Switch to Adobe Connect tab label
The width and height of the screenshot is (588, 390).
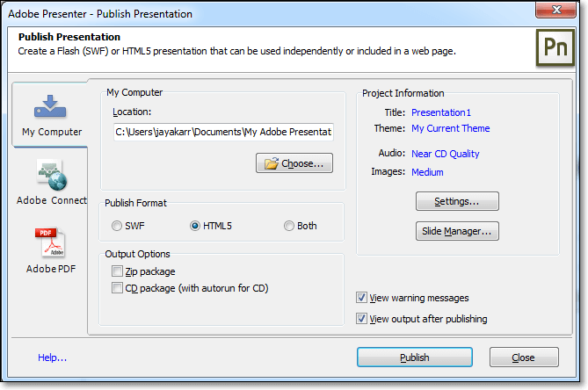[x=51, y=200]
